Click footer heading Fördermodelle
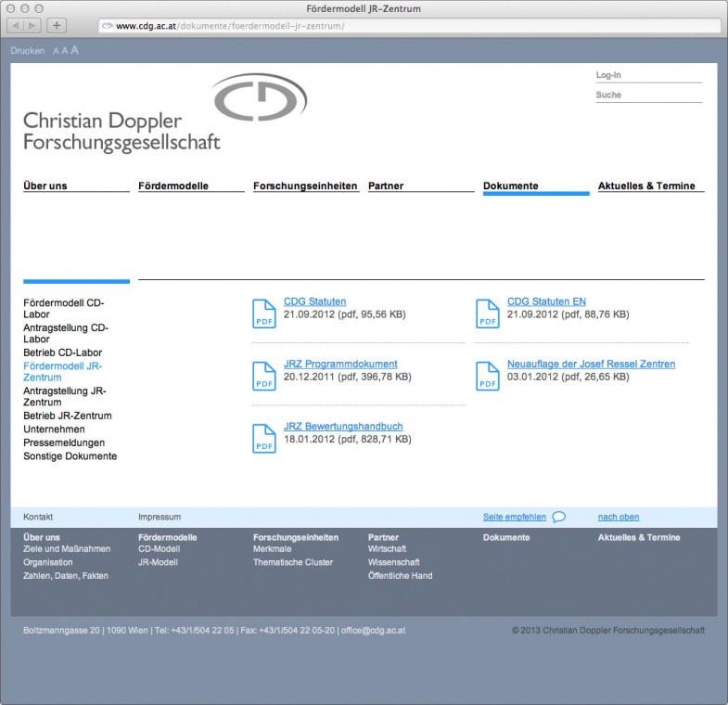This screenshot has width=728, height=705. point(168,537)
